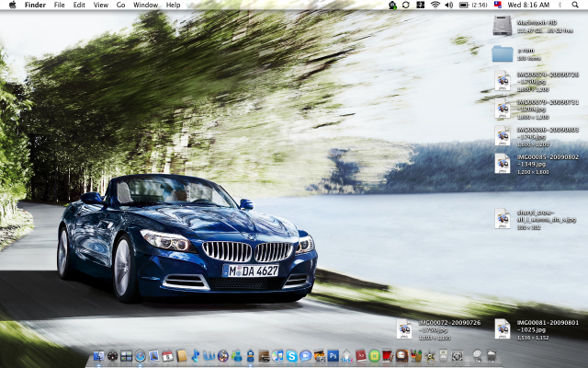Open the Edit menu

(x=79, y=5)
